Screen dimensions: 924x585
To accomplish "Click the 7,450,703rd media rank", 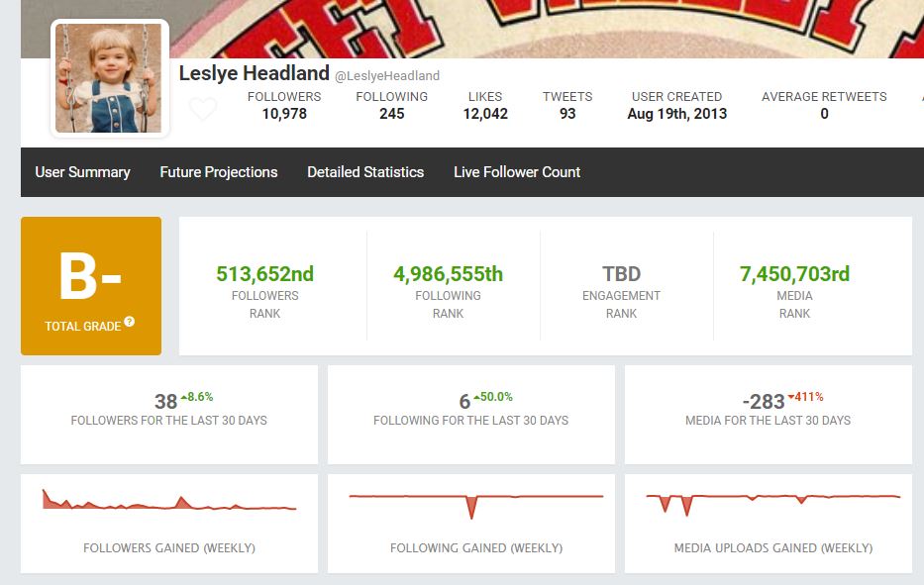I will click(794, 274).
